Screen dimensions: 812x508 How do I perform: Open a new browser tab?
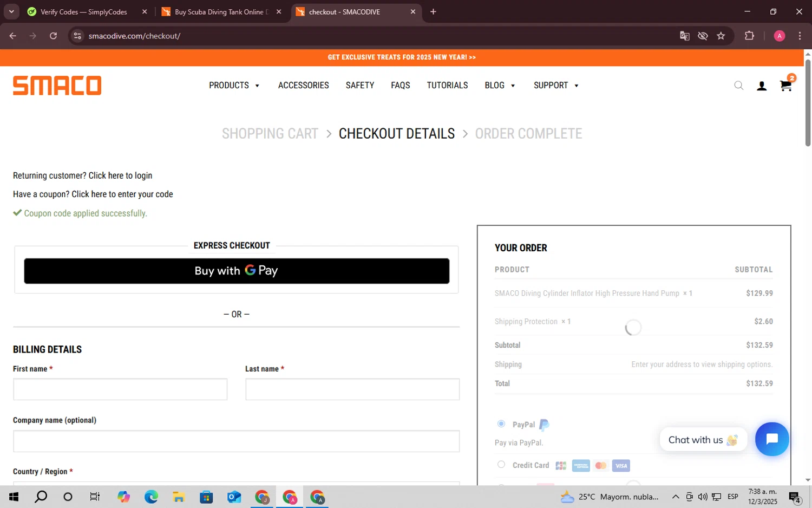433,12
